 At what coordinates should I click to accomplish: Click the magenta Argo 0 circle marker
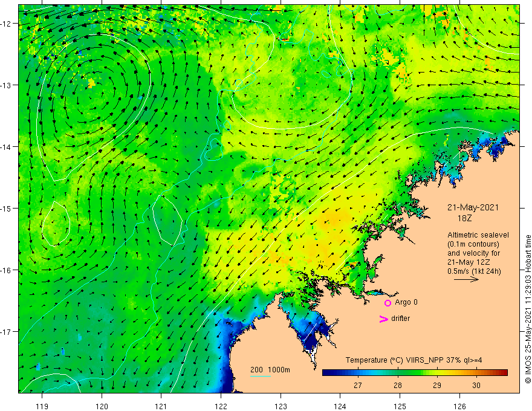click(388, 303)
